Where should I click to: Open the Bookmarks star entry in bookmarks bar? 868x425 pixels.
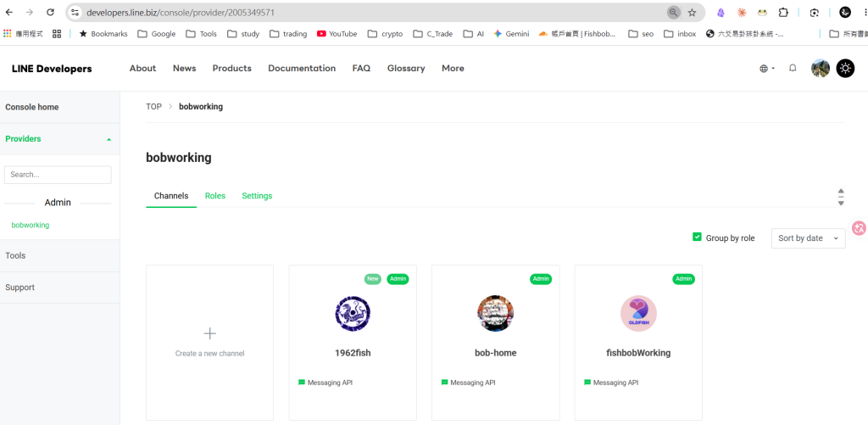[x=103, y=34]
